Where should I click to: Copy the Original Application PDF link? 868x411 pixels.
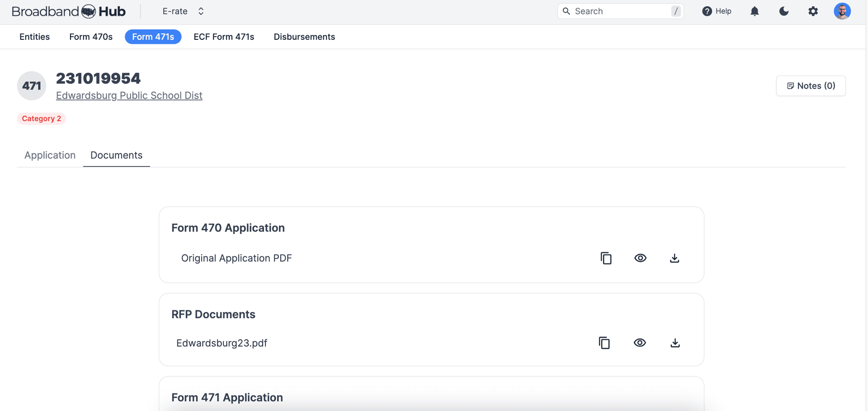tap(606, 258)
